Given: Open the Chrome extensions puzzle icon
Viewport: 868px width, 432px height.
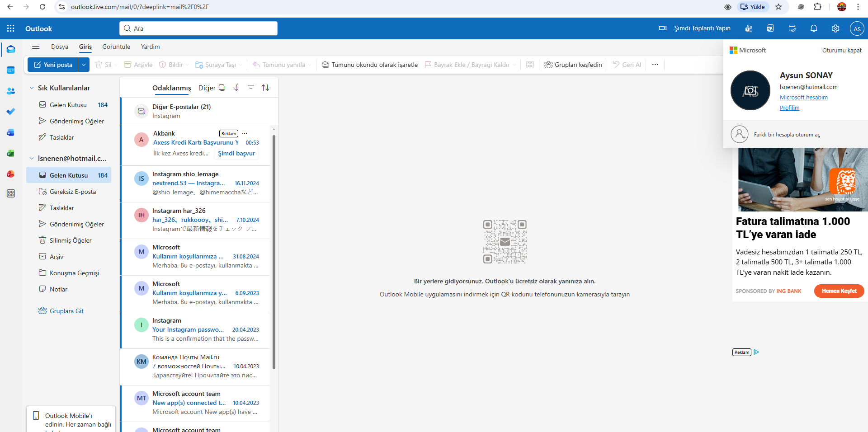Looking at the screenshot, I should coord(817,7).
